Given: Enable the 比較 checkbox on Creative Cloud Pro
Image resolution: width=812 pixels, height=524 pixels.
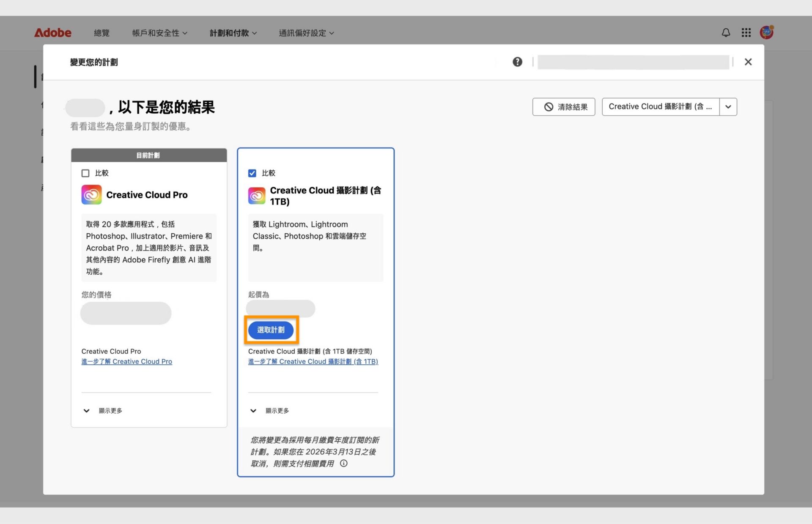Looking at the screenshot, I should (85, 173).
